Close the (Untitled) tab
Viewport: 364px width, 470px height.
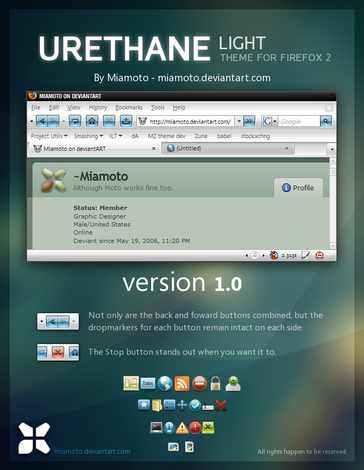coord(287,148)
